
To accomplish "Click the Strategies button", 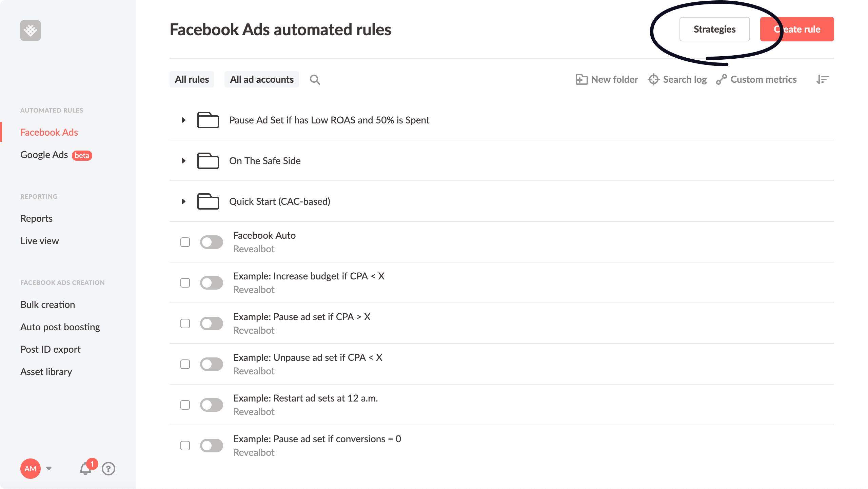I will (715, 29).
